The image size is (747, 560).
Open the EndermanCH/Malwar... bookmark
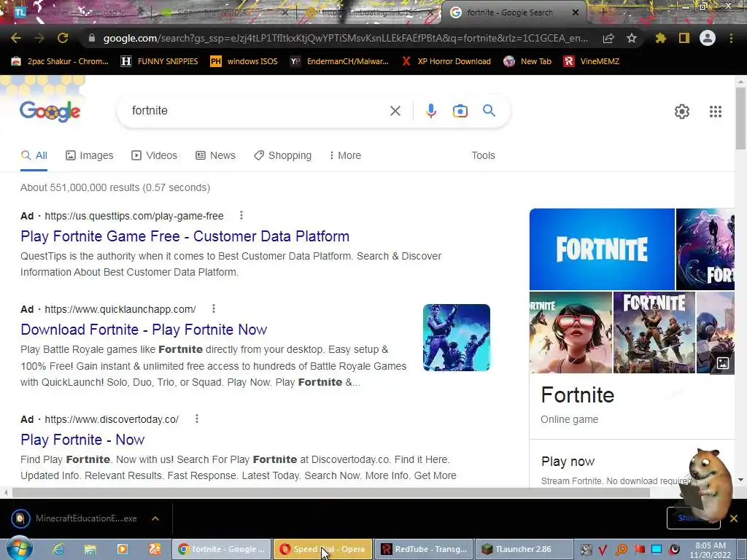click(339, 61)
